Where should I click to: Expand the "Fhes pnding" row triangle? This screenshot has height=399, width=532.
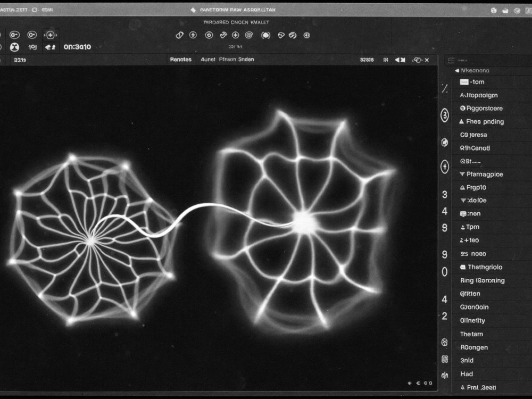[461, 121]
